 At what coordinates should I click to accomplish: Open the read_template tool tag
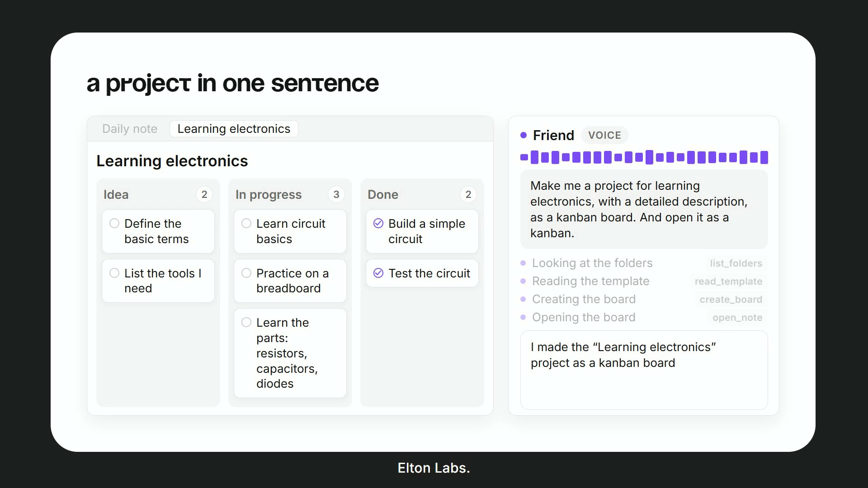pyautogui.click(x=728, y=281)
